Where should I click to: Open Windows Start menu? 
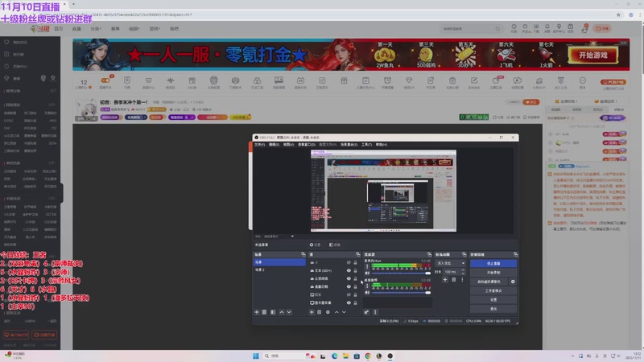[x=256, y=356]
